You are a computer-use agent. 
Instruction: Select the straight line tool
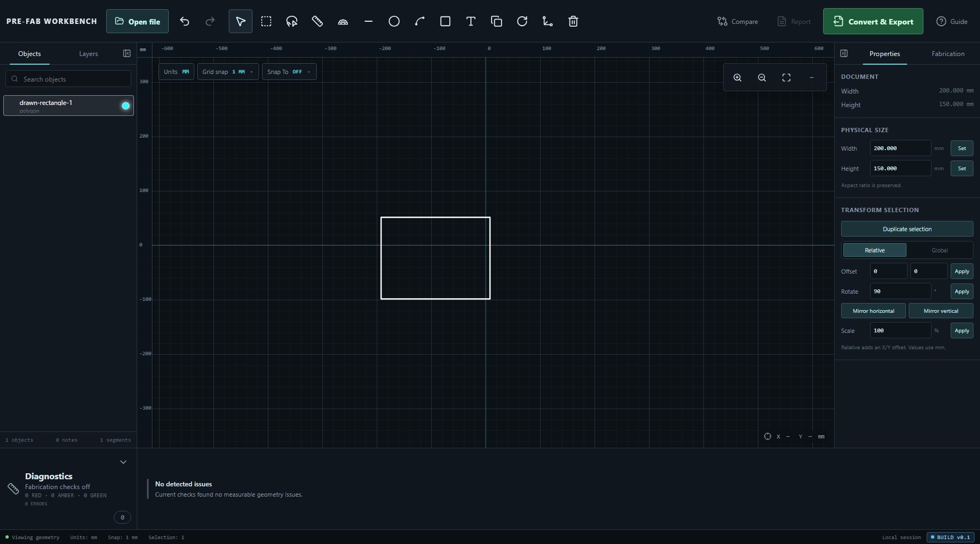point(369,22)
